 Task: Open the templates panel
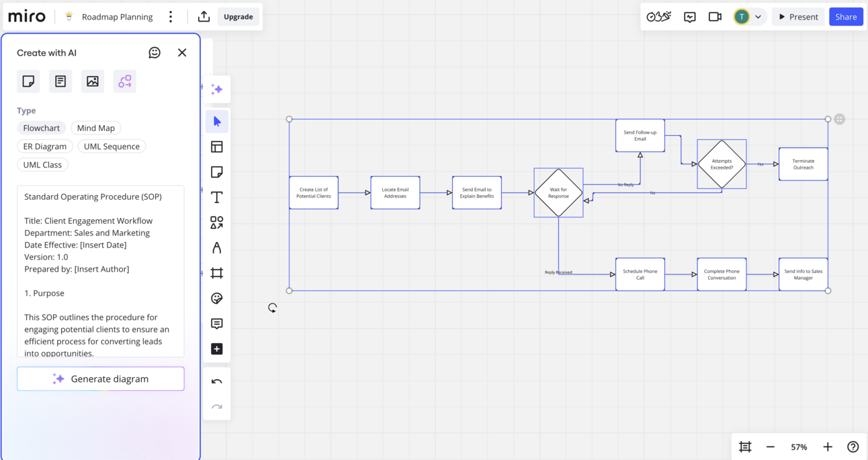[x=216, y=146]
